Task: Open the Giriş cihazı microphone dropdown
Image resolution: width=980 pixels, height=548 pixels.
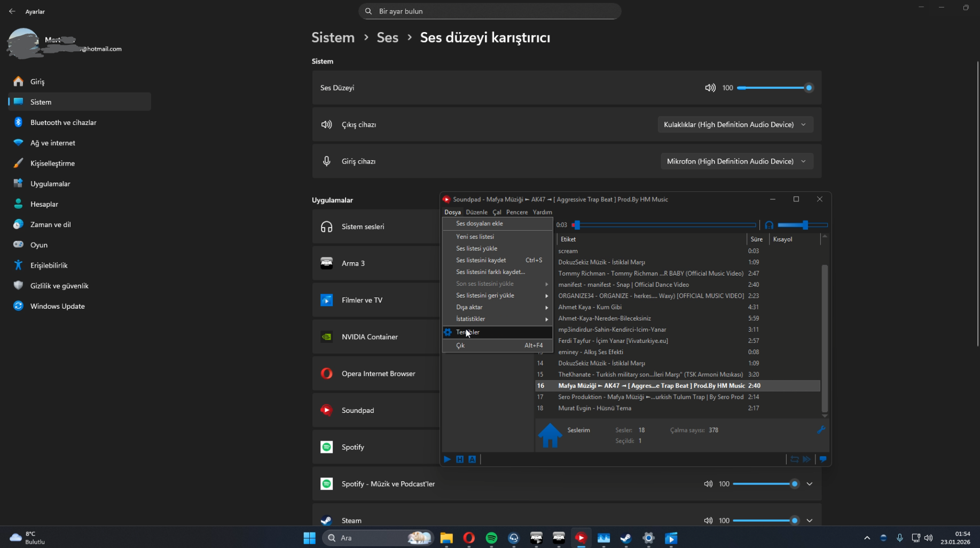Action: (x=737, y=161)
